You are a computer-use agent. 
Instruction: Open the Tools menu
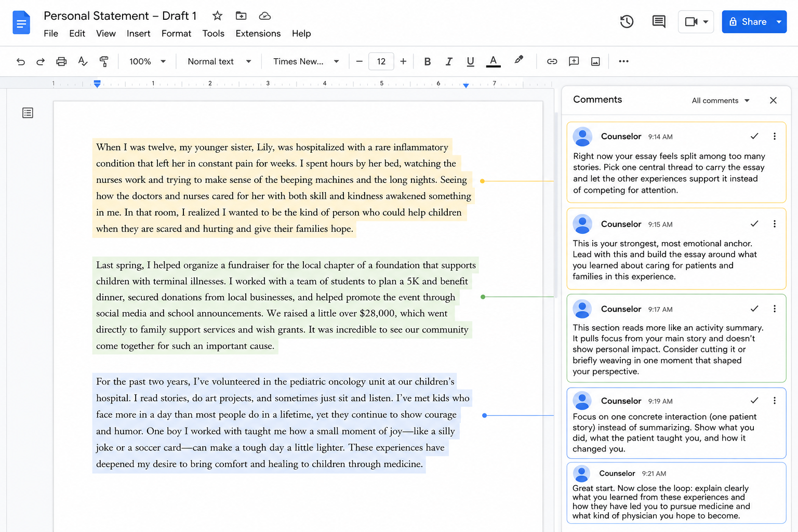pyautogui.click(x=213, y=33)
